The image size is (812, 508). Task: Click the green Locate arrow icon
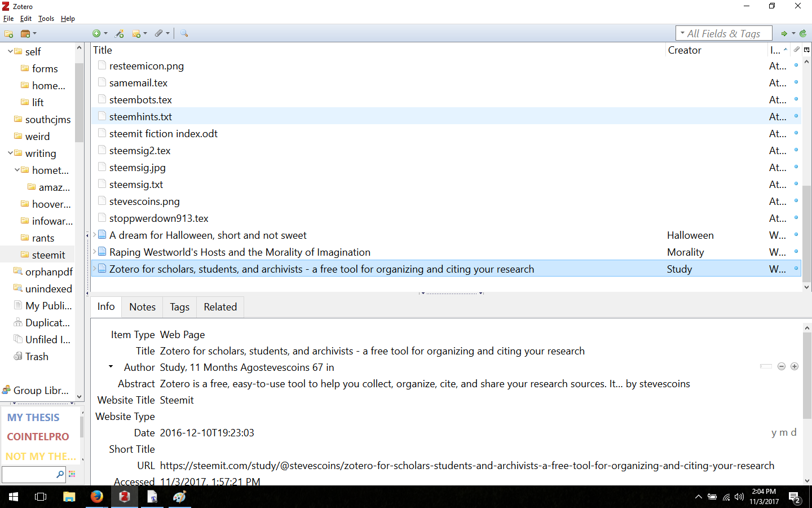click(x=784, y=34)
